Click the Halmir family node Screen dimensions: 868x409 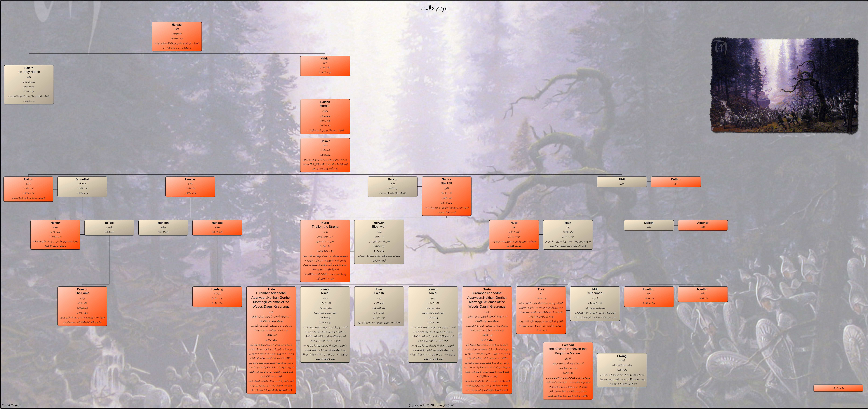pyautogui.click(x=325, y=155)
